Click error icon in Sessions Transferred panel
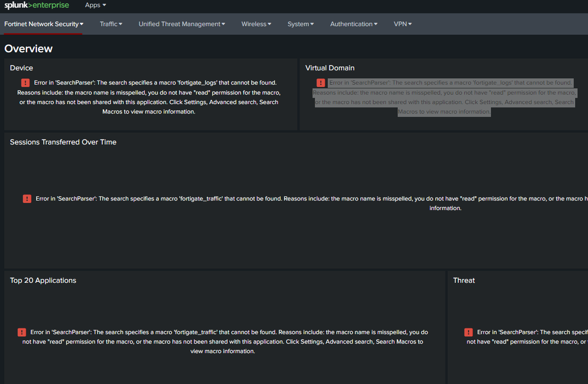This screenshot has height=384, width=588. click(27, 199)
